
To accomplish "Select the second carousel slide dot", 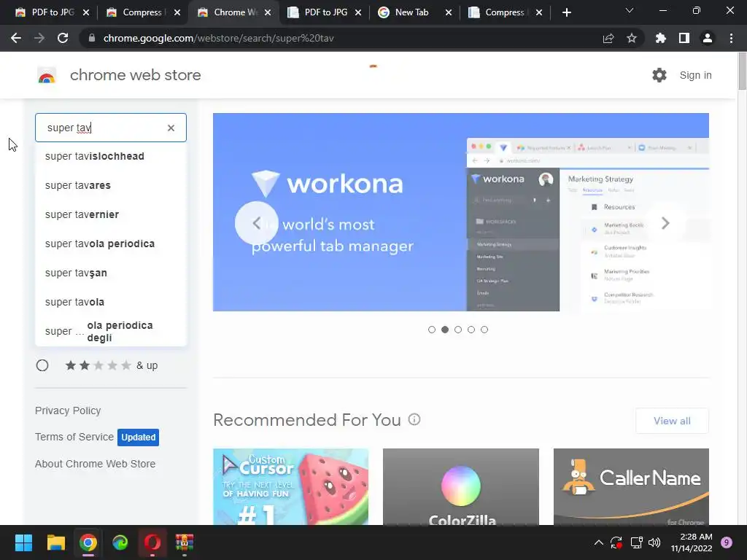I will coord(445,330).
